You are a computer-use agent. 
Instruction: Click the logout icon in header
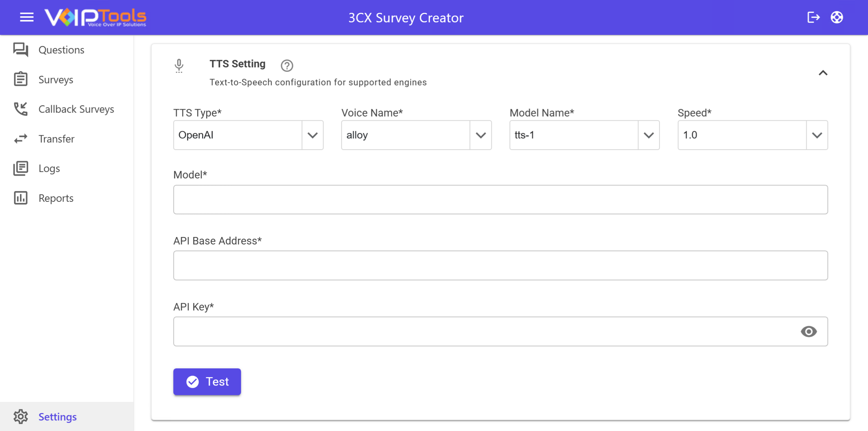[x=813, y=17]
